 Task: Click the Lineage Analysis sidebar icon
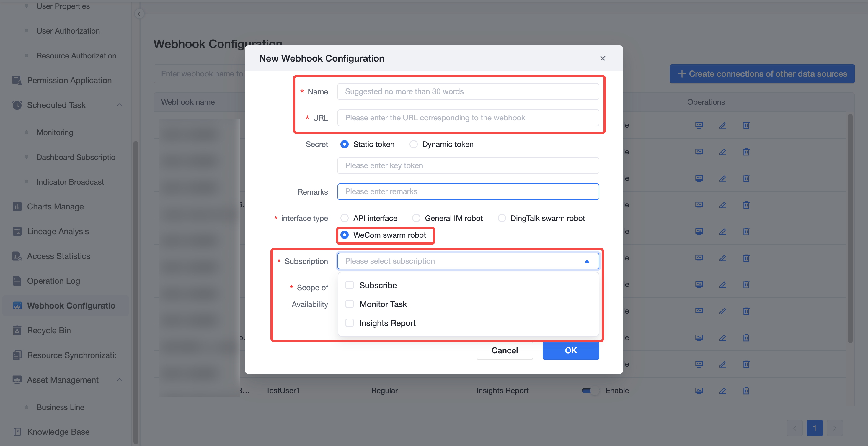click(x=17, y=231)
